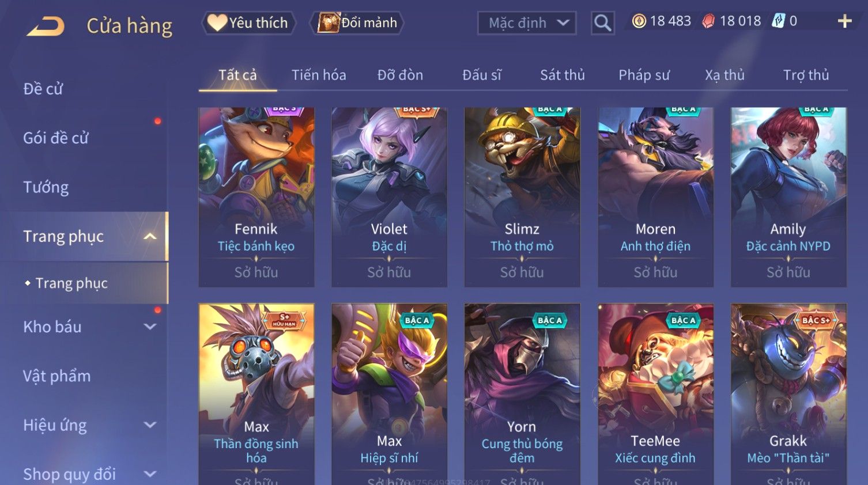Open Đổi mảnh chest icon
868x485 pixels.
[x=328, y=22]
